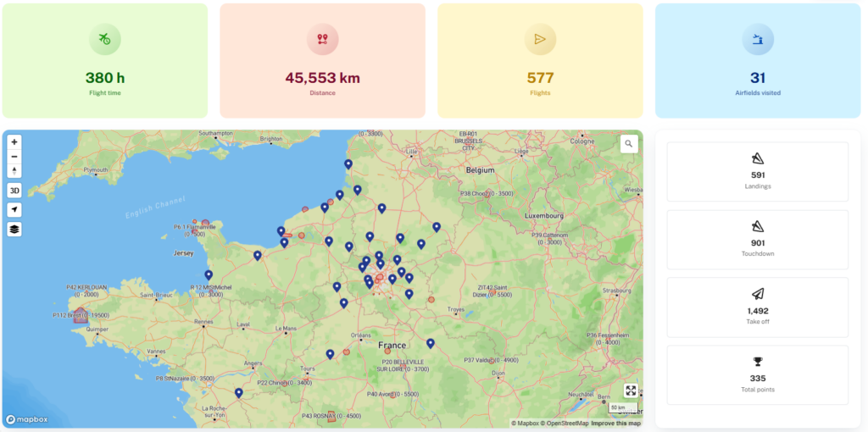This screenshot has height=432, width=868.
Task: Zoom in on the map
Action: 14,142
